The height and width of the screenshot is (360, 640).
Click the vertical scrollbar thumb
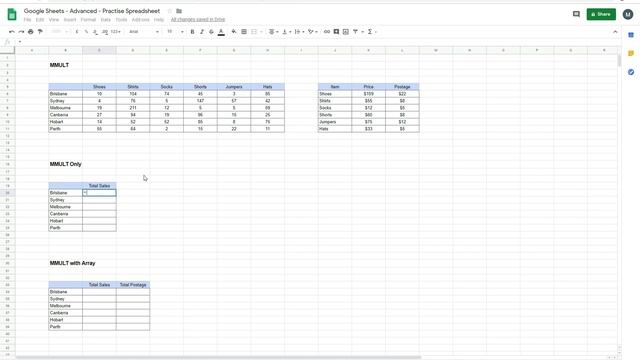(x=619, y=60)
